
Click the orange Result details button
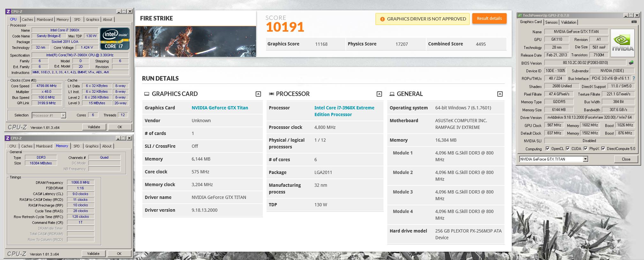489,19
